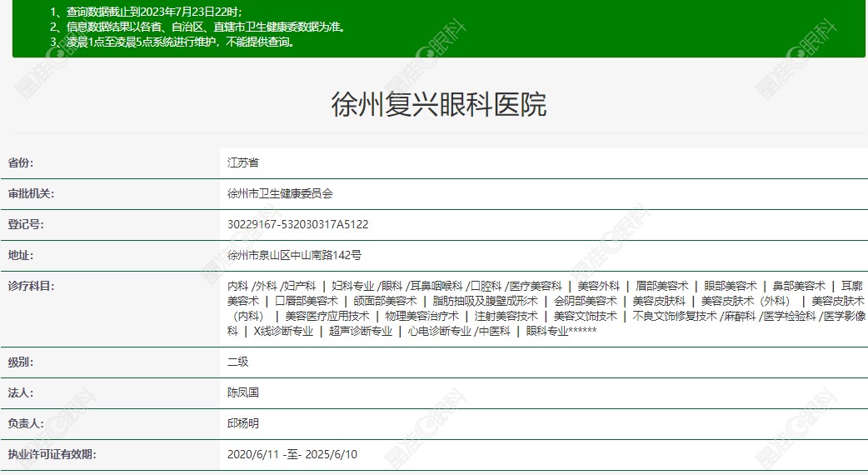Click the 负责人 label

26,423
